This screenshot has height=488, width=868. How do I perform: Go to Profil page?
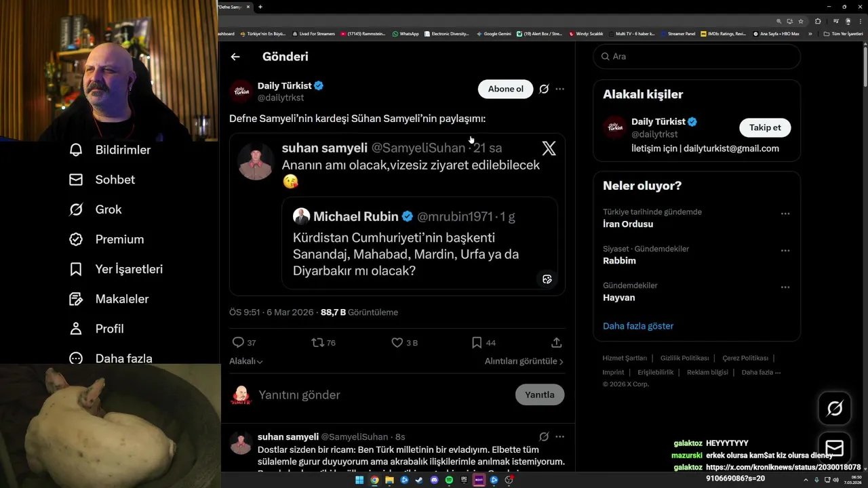point(96,329)
